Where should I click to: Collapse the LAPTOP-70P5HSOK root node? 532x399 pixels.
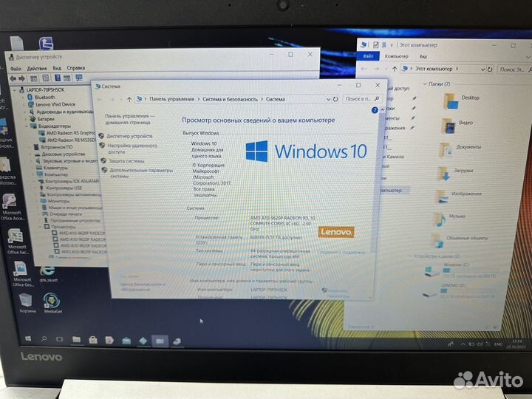tap(15, 90)
